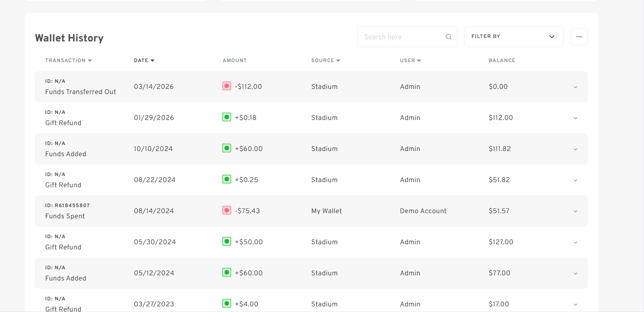The image size is (644, 312).
Task: Open the ellipsis options menu icon
Action: point(579,37)
